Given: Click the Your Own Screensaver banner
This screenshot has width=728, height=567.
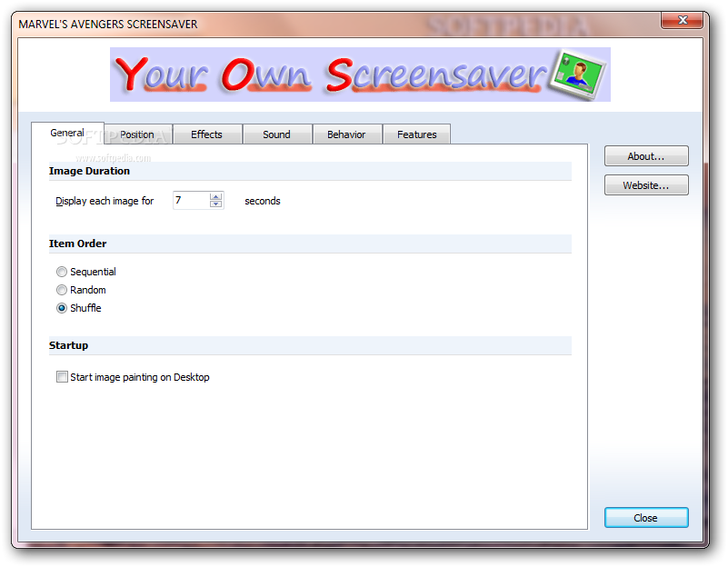Looking at the screenshot, I should click(360, 75).
